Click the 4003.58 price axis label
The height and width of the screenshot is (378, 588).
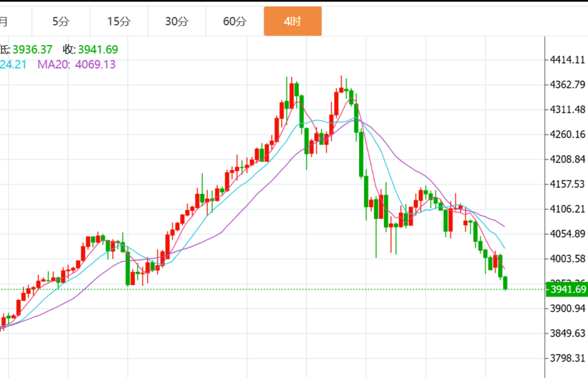tap(568, 259)
